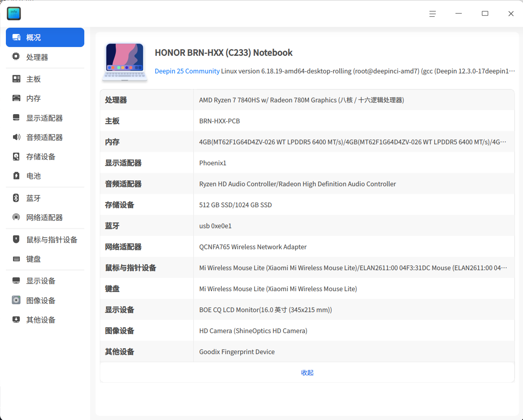This screenshot has height=420, width=523.
Task: Click the device manager app icon in title bar
Action: point(14,13)
